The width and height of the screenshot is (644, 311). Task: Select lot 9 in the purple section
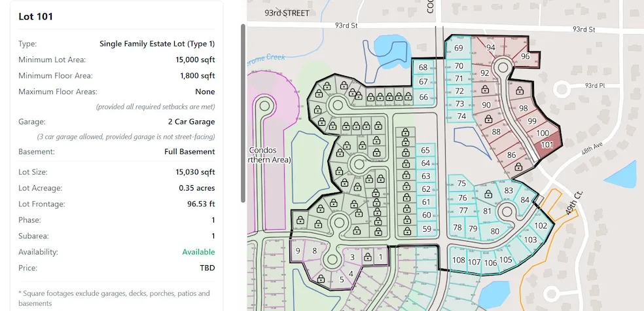[x=298, y=251]
